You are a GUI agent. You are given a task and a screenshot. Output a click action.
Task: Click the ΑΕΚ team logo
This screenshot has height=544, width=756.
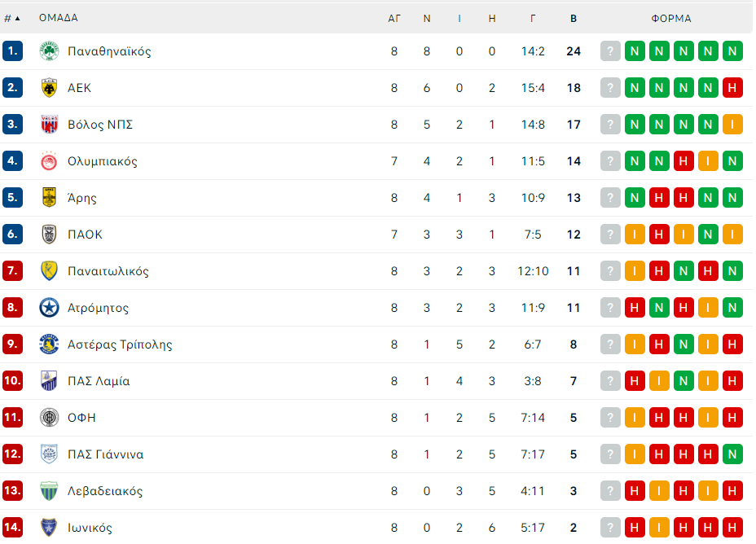(x=49, y=88)
